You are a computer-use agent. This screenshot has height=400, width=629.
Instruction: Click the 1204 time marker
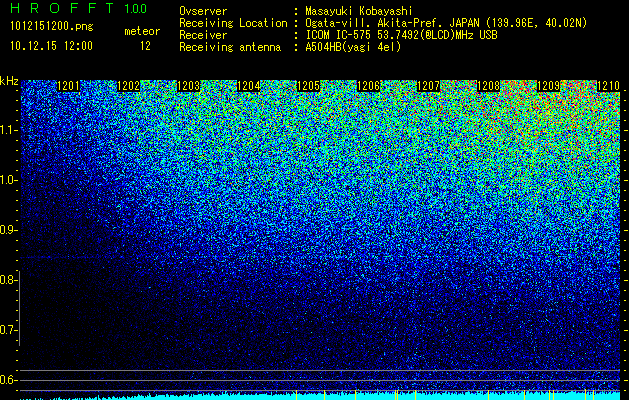click(249, 86)
